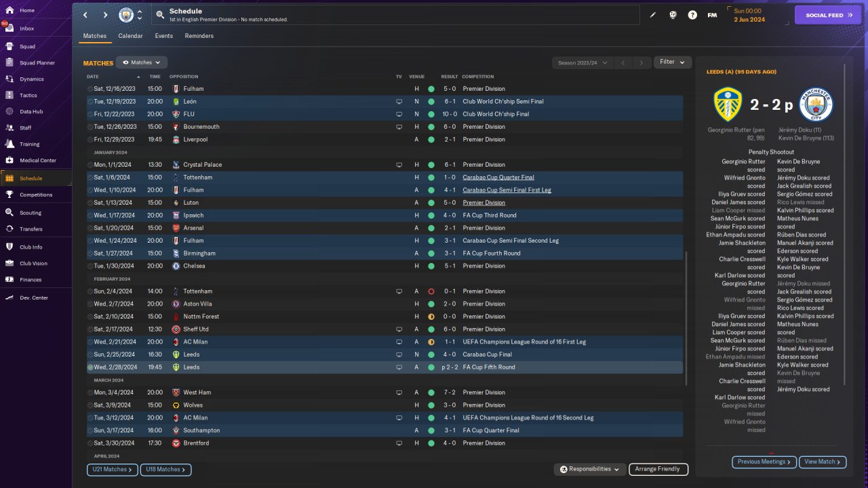Toggle the selection circle for Sat 12/16/2023 Fulham
868x488 pixels.
click(90, 89)
